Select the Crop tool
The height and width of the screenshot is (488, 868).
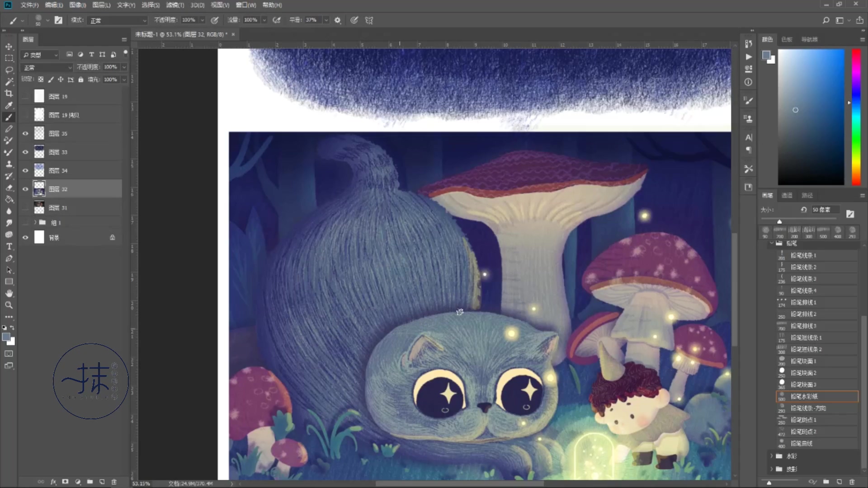(9, 94)
